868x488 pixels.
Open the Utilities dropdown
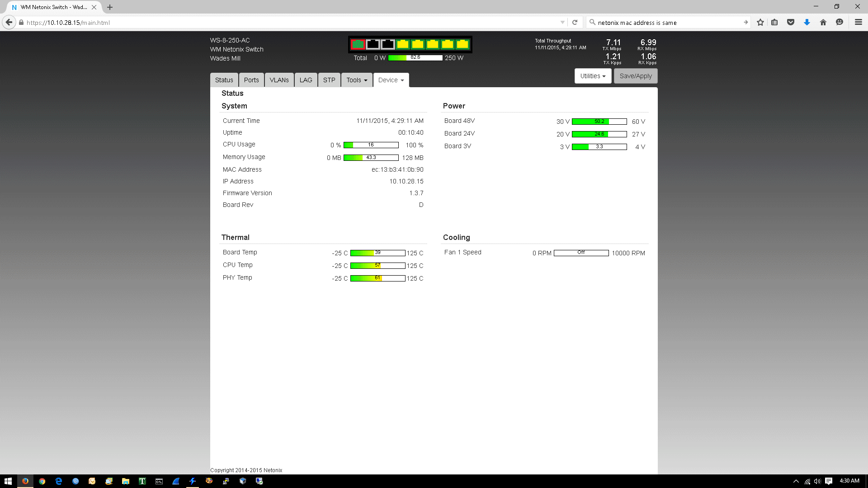[x=593, y=76]
